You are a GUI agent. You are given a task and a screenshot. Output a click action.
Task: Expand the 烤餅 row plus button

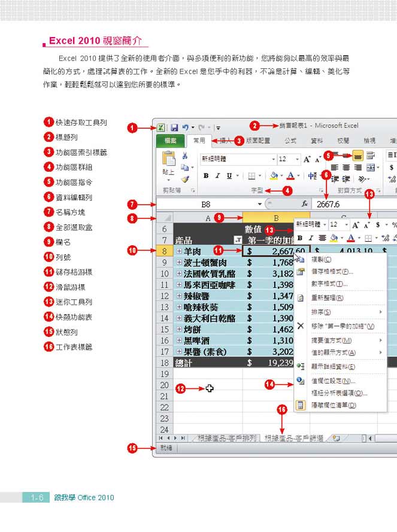pyautogui.click(x=179, y=329)
